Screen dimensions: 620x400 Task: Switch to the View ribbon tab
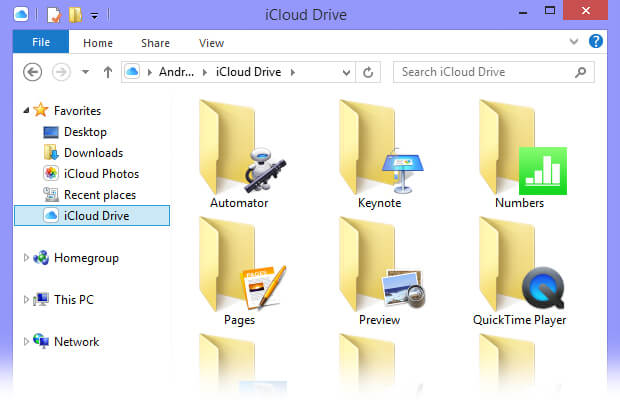[212, 43]
